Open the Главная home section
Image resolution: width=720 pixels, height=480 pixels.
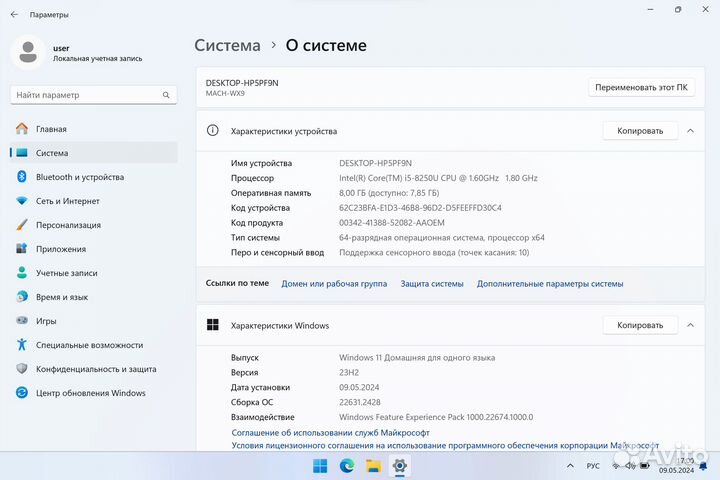[x=93, y=129]
